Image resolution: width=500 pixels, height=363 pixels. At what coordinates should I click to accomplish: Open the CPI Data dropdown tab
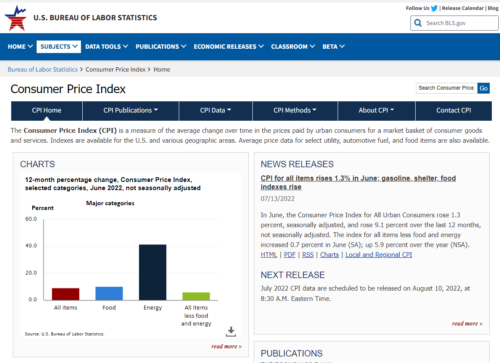(x=215, y=110)
